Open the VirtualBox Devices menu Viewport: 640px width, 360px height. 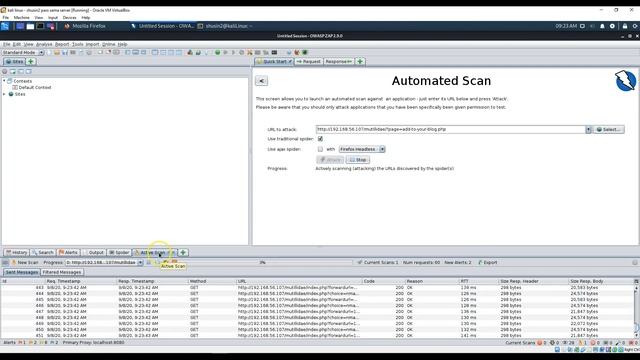coord(69,18)
